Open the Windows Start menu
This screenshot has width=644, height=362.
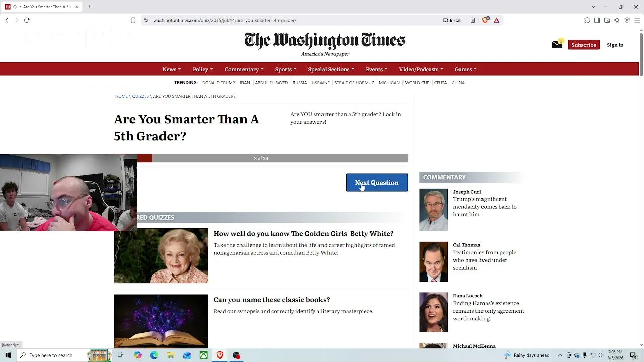click(x=8, y=355)
